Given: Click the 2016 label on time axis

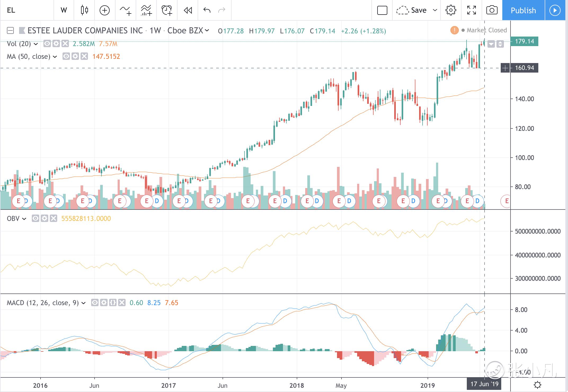Looking at the screenshot, I should (40, 385).
